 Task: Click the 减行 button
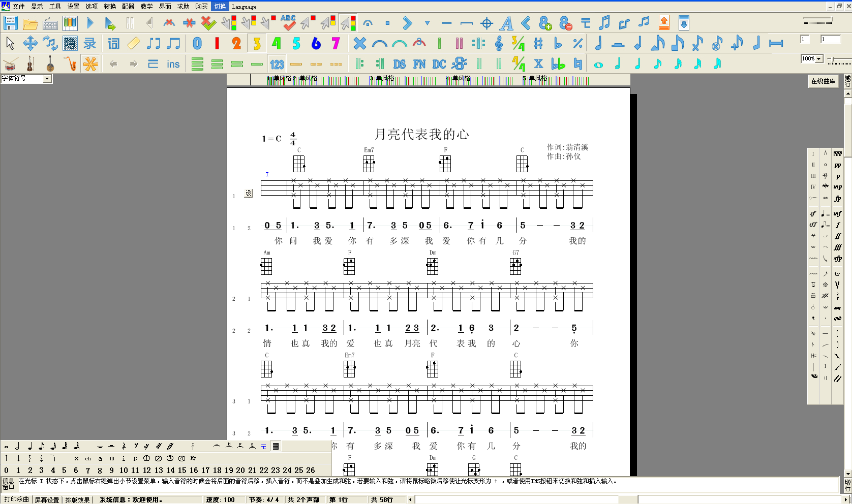click(x=847, y=81)
